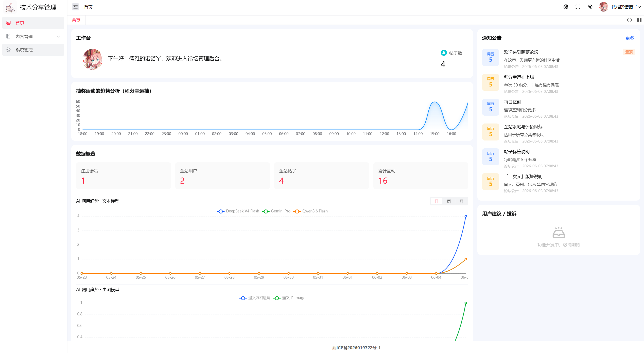Open the tab grid options icon
The width and height of the screenshot is (644, 353).
(639, 20)
